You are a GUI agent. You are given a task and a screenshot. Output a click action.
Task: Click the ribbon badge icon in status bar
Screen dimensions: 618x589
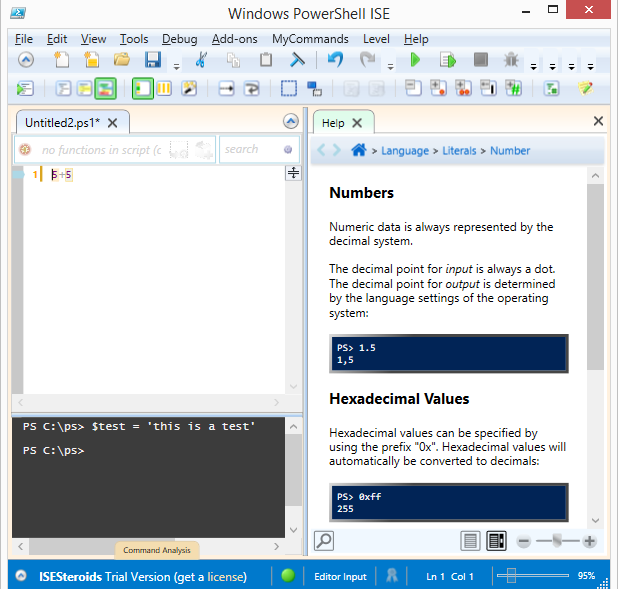[391, 576]
